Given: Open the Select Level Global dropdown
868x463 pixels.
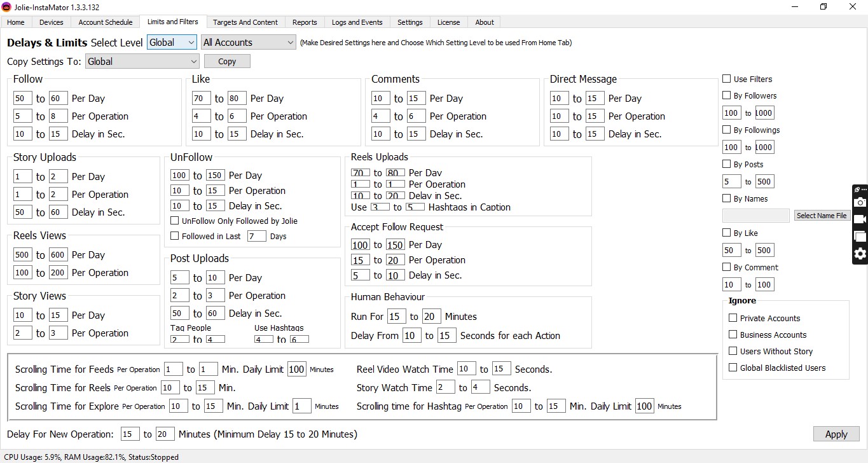Looking at the screenshot, I should [x=172, y=43].
